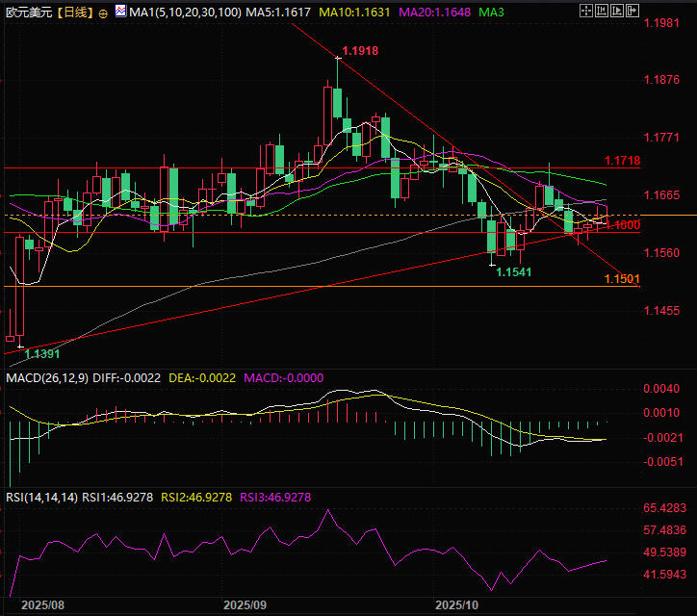
Task: Click the 1.1501 support level label
Action: tap(622, 278)
